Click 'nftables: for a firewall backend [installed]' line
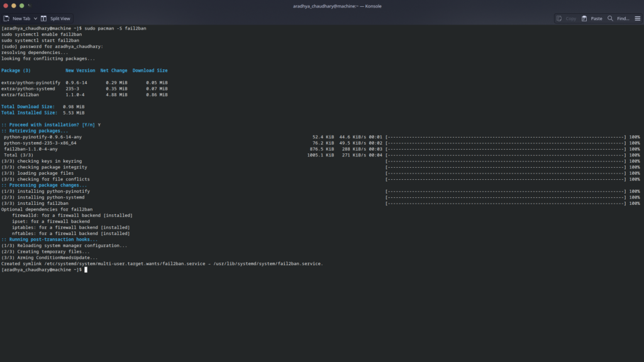This screenshot has width=644, height=362. point(70,234)
